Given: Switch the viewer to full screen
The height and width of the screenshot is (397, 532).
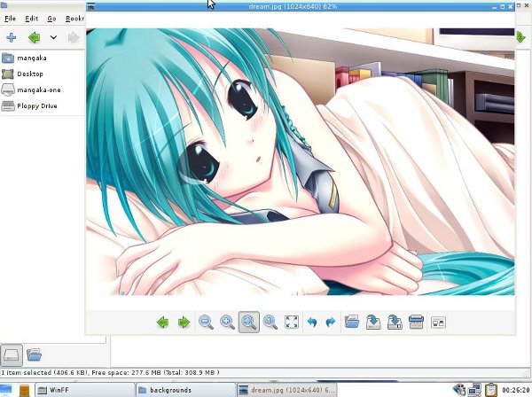Looking at the screenshot, I should [x=292, y=322].
